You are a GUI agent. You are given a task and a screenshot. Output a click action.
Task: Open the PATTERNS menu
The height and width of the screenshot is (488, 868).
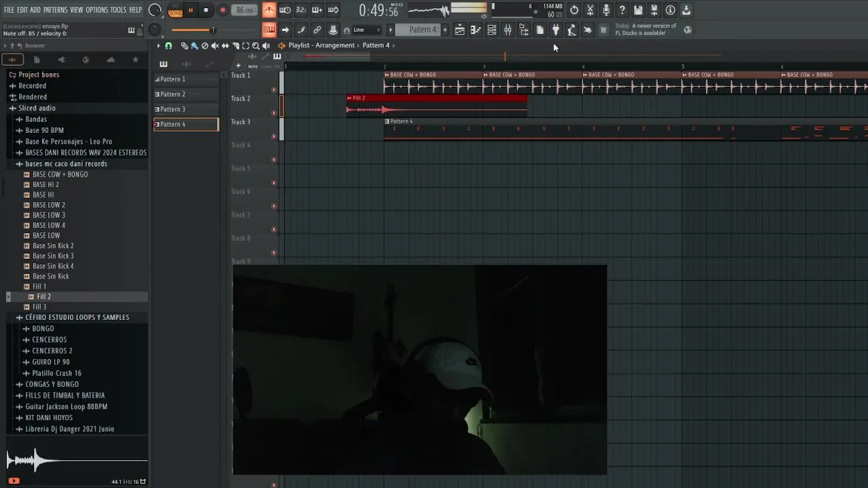pyautogui.click(x=55, y=10)
